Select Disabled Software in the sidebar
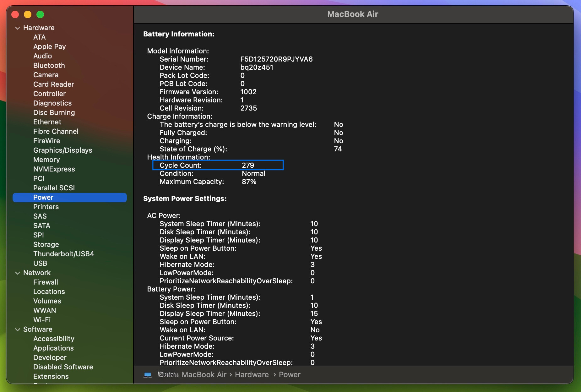 coord(63,367)
